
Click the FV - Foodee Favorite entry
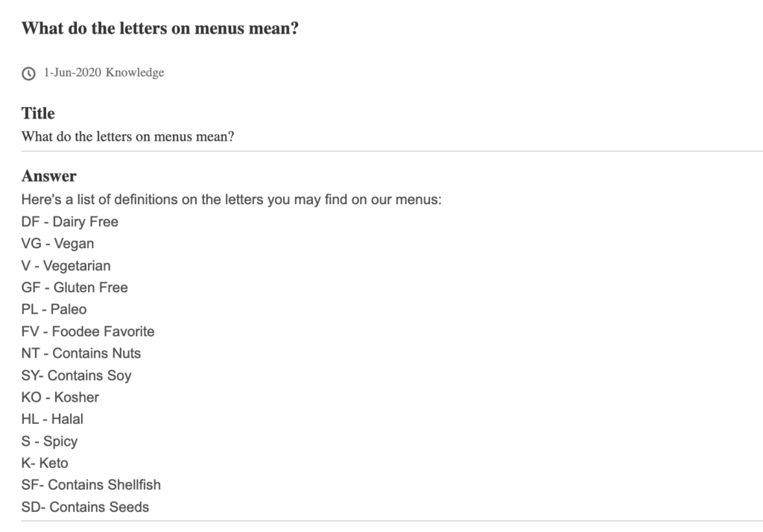click(88, 331)
